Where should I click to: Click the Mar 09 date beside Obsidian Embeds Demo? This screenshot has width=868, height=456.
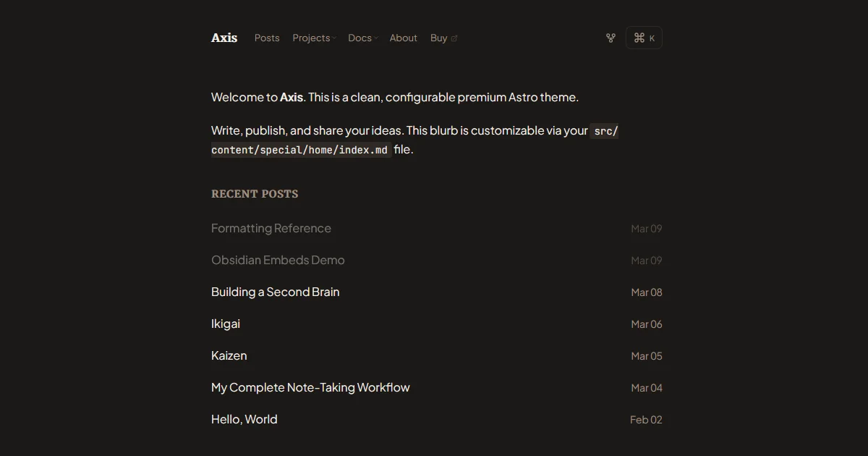tap(647, 261)
